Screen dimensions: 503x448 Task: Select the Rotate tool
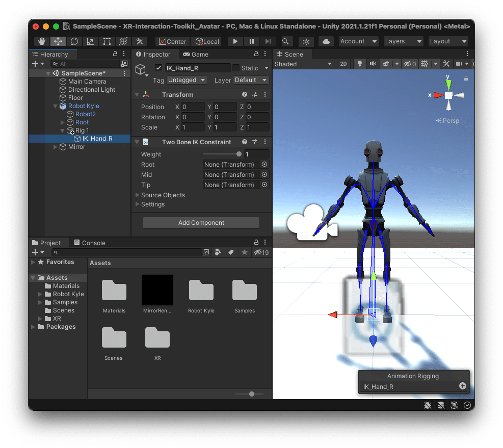coord(74,41)
